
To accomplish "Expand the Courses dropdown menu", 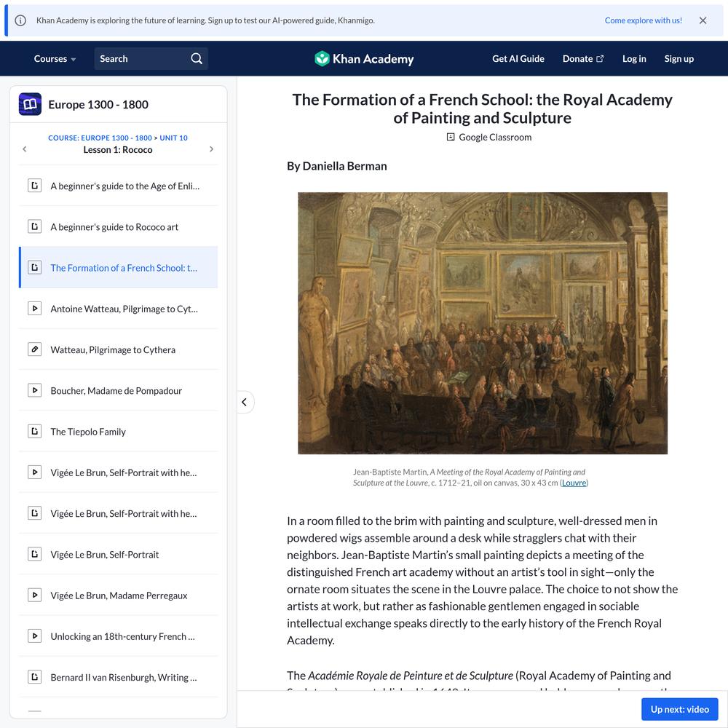I will [x=55, y=59].
